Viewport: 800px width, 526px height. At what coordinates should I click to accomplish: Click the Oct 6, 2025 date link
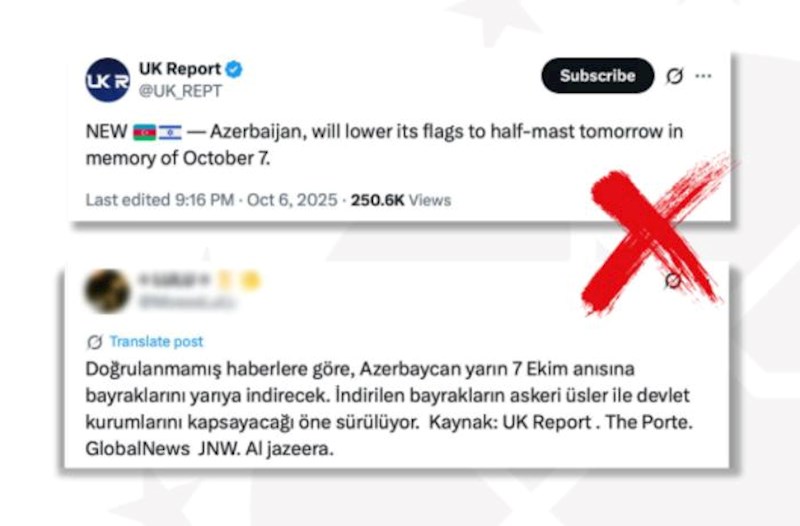pos(292,200)
